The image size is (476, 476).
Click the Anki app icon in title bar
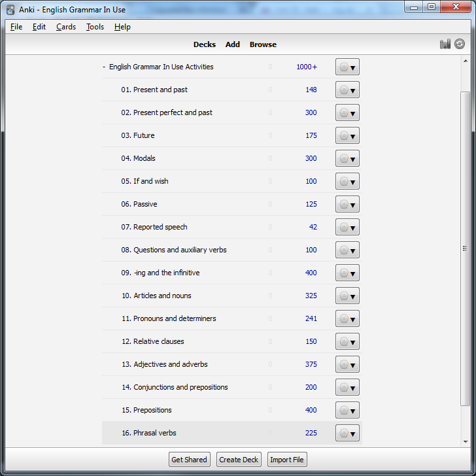click(10, 10)
